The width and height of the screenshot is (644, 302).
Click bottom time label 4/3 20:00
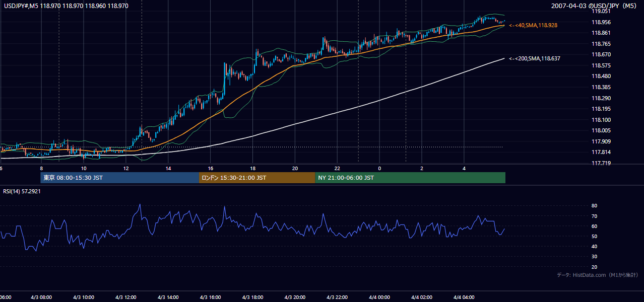pyautogui.click(x=295, y=297)
